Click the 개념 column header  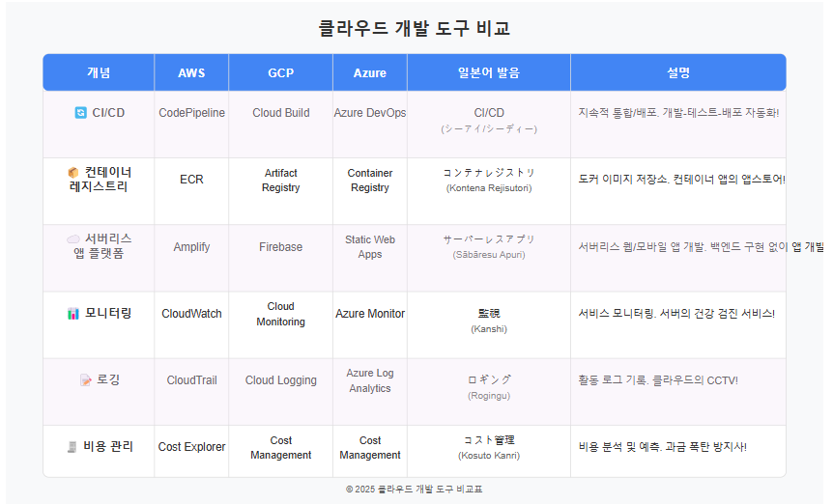[x=99, y=72]
